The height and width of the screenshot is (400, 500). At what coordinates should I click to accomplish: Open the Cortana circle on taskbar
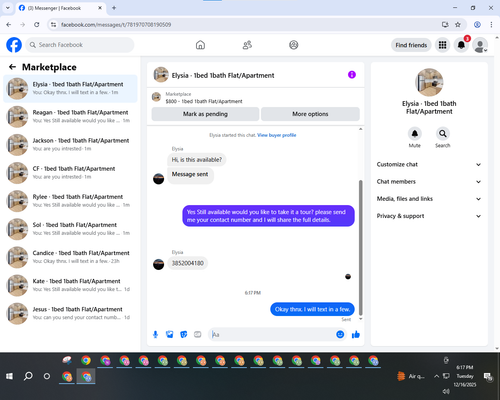point(47,376)
